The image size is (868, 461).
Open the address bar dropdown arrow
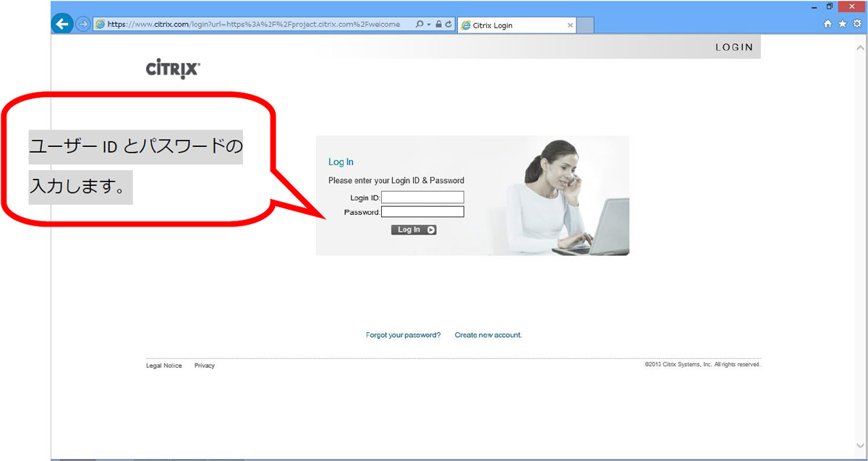pyautogui.click(x=429, y=24)
